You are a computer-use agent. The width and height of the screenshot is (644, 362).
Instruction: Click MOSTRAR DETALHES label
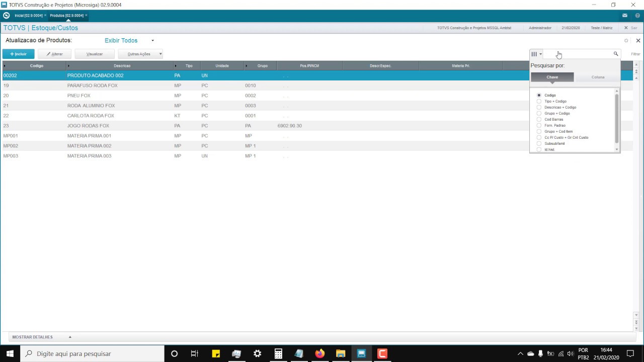(32, 337)
